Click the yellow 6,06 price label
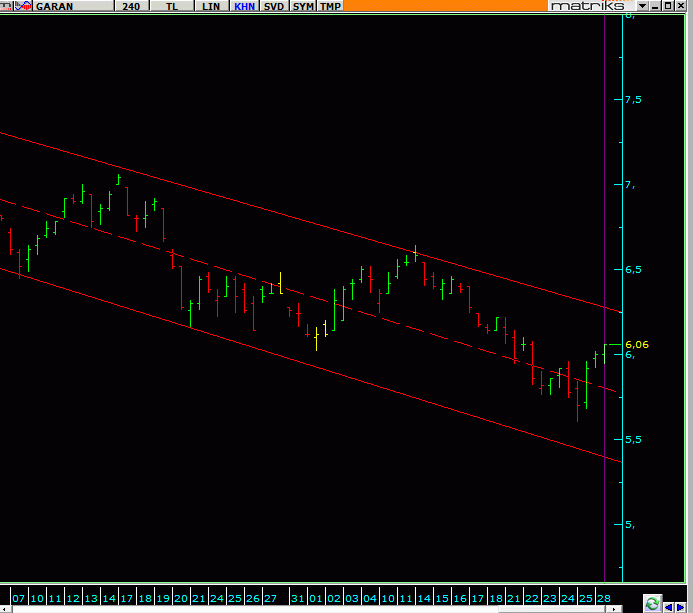Viewport: 693px width, 613px height. [x=636, y=344]
